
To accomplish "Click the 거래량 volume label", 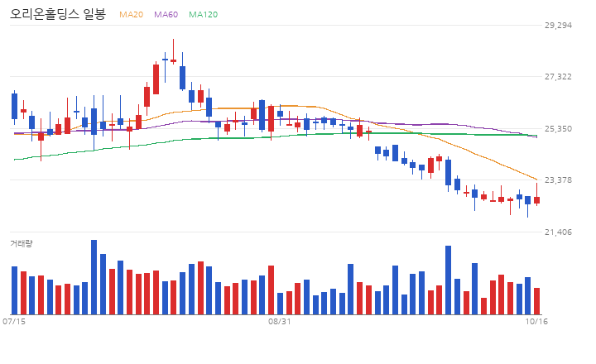I will tap(22, 243).
